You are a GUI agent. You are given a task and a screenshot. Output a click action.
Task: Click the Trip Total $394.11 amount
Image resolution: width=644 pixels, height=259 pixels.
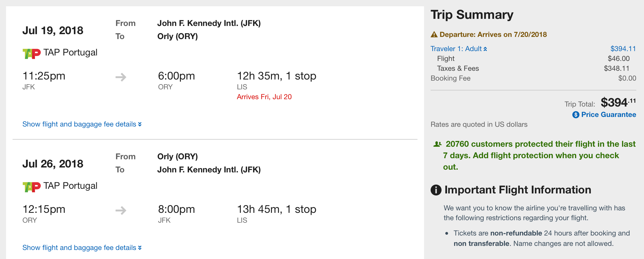click(x=618, y=102)
